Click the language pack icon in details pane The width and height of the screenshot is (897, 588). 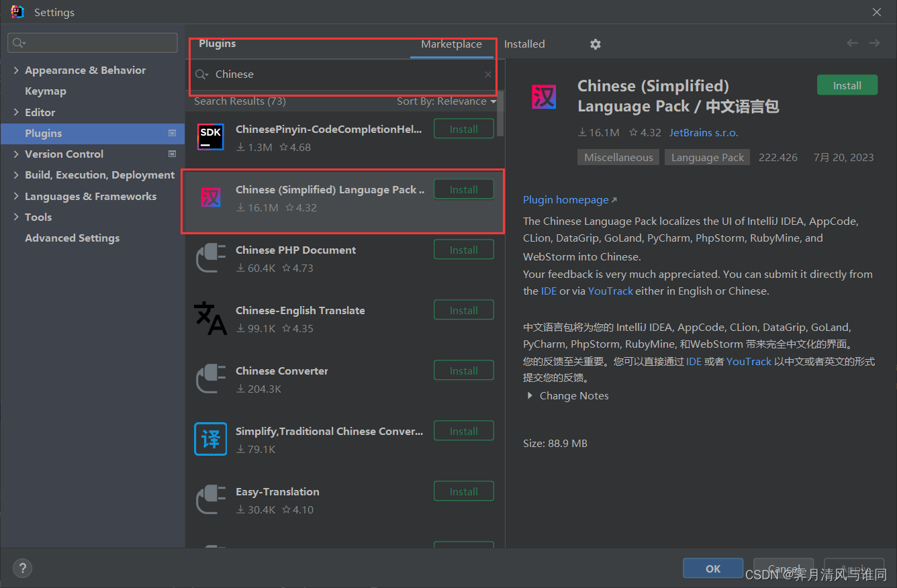[x=544, y=97]
